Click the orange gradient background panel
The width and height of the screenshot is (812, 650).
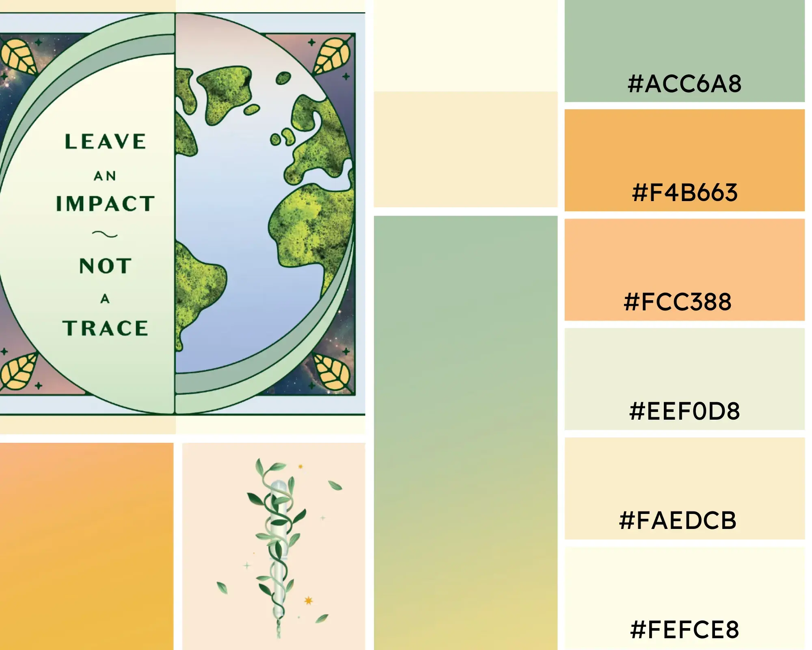pos(86,544)
